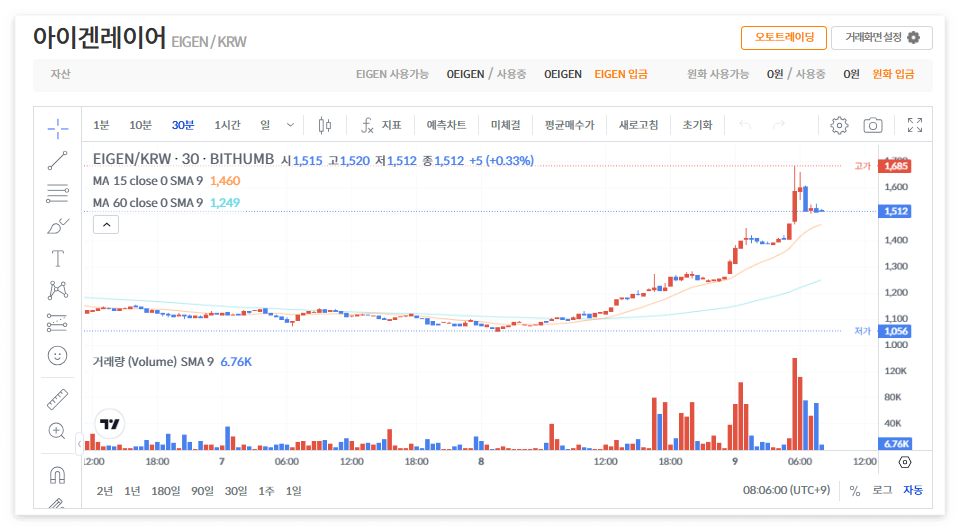Enter fullscreen chart mode

pyautogui.click(x=915, y=125)
